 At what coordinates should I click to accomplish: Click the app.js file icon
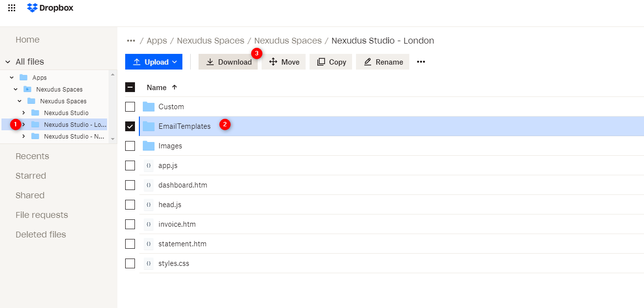click(149, 166)
